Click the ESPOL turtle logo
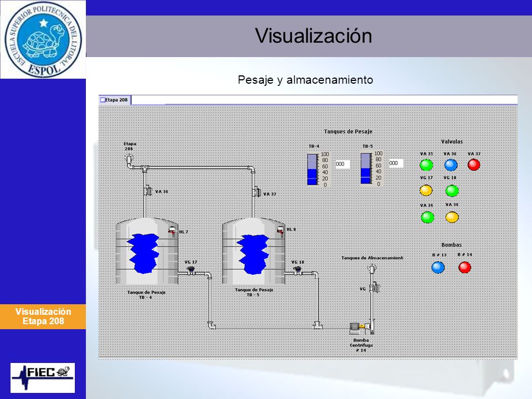Screen dimensions: 532x399 pos(43,39)
